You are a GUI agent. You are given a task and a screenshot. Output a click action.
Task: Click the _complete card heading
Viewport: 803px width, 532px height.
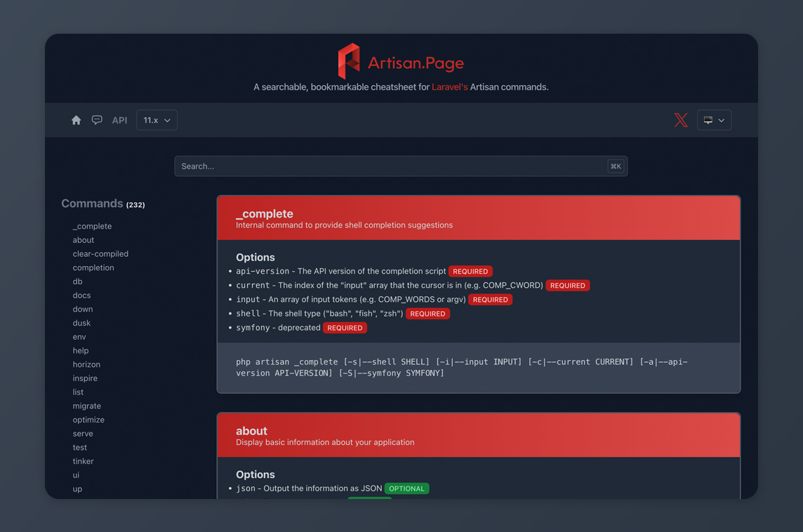[x=264, y=213]
